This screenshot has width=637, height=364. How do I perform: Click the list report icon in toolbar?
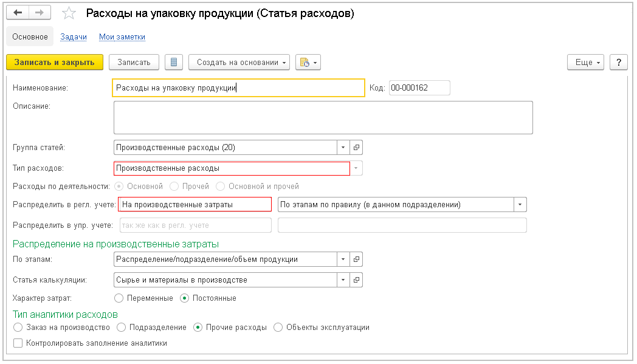point(174,62)
